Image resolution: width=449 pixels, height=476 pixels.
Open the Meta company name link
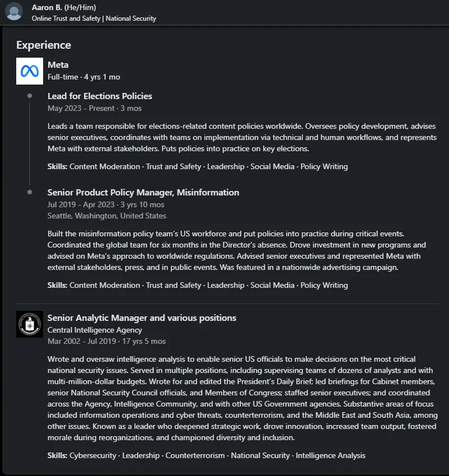click(58, 64)
